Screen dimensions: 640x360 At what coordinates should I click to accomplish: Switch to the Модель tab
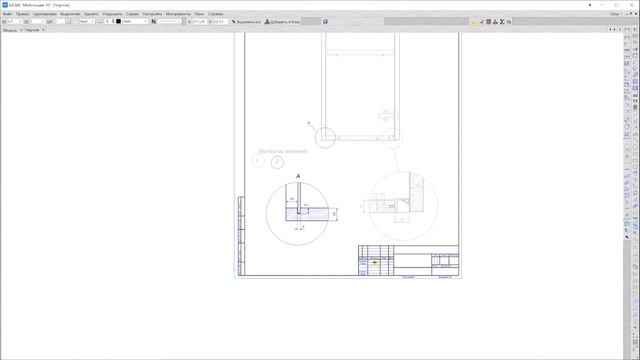(x=10, y=30)
